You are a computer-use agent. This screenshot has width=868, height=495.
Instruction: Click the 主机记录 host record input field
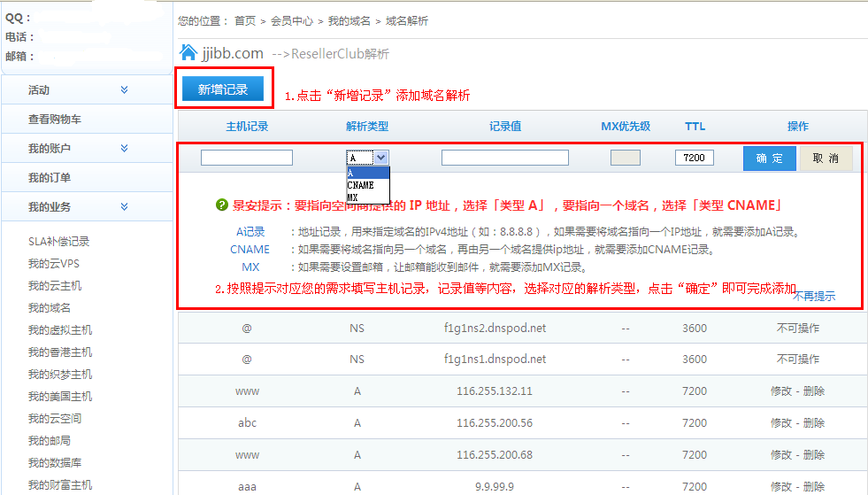click(x=246, y=158)
